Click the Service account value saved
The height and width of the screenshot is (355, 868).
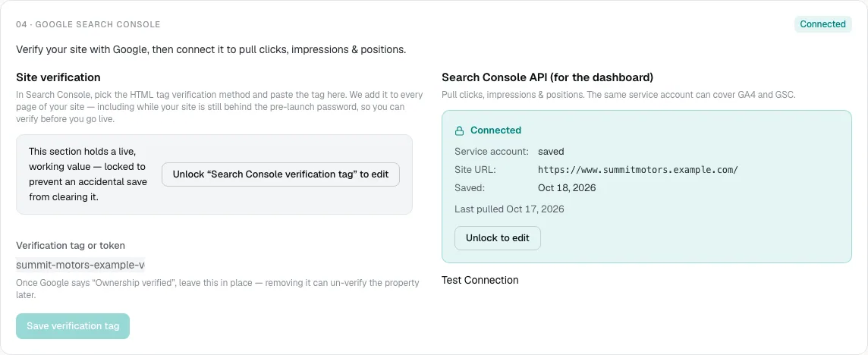pos(551,151)
